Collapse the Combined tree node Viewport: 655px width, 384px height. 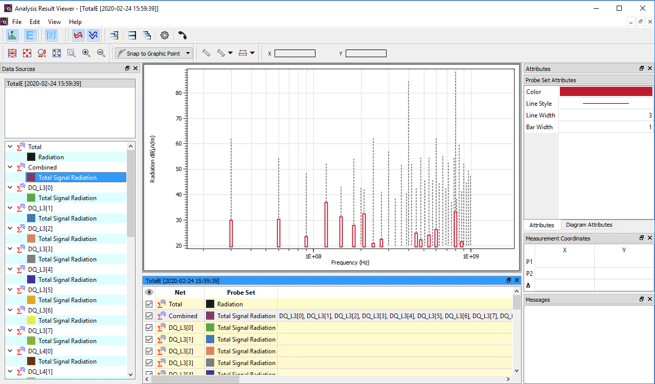(x=10, y=167)
